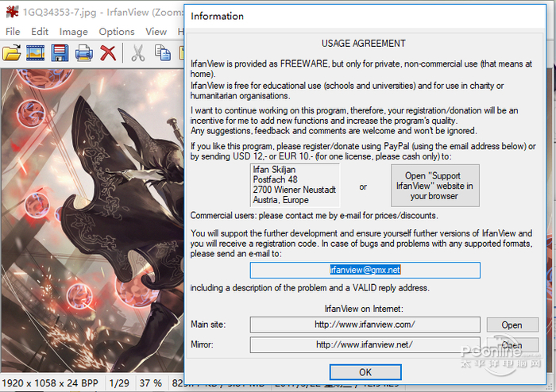
Task: Click the Open file folder icon
Action: [x=11, y=53]
